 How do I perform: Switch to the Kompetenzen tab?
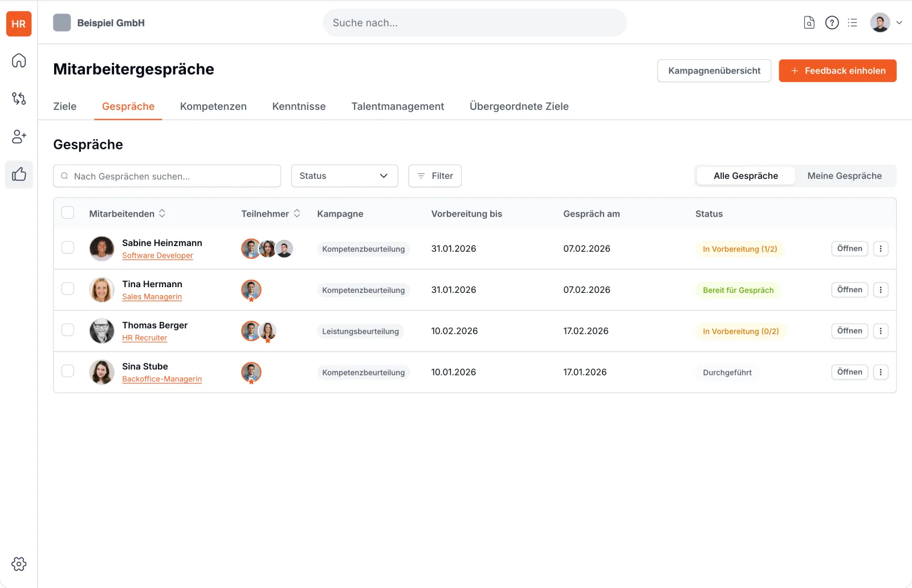click(213, 107)
